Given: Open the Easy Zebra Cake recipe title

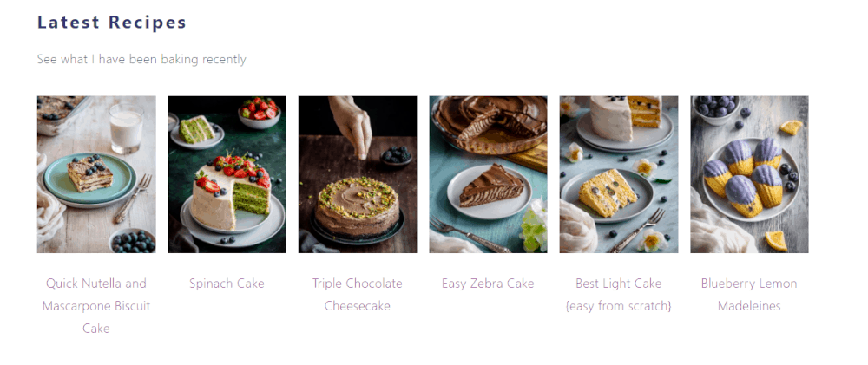Looking at the screenshot, I should [x=488, y=284].
